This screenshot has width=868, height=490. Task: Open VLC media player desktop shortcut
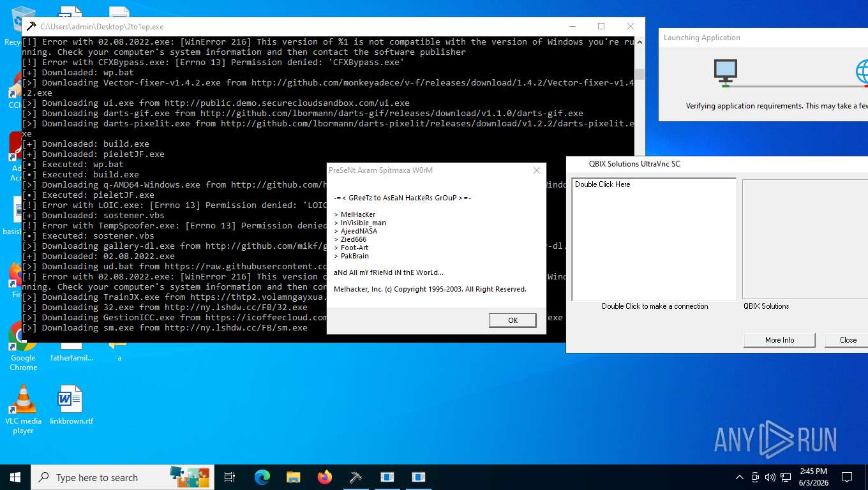tap(23, 410)
